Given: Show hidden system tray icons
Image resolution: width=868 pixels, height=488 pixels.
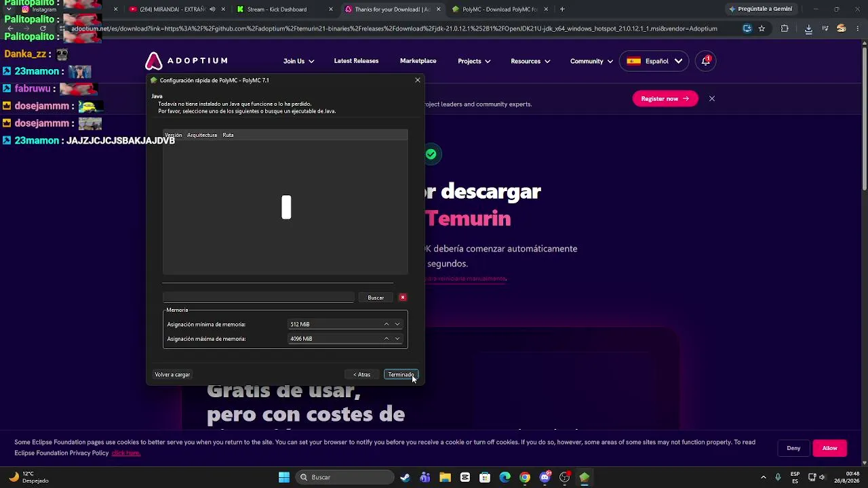Looking at the screenshot, I should pyautogui.click(x=764, y=477).
